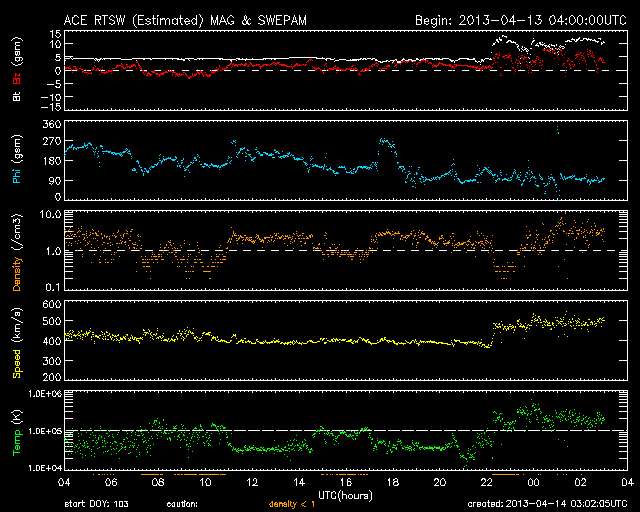
Task: Click the 'UTC(hours)' x-axis label
Action: (345, 496)
